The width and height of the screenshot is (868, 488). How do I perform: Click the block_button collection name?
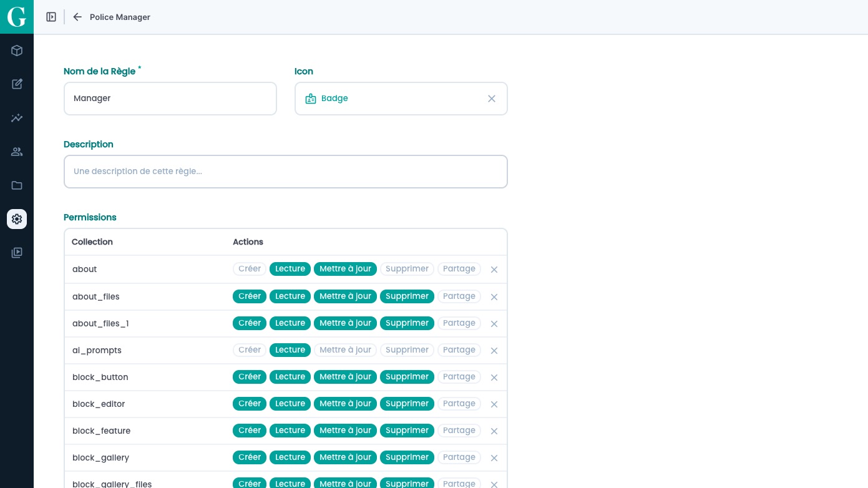point(100,378)
